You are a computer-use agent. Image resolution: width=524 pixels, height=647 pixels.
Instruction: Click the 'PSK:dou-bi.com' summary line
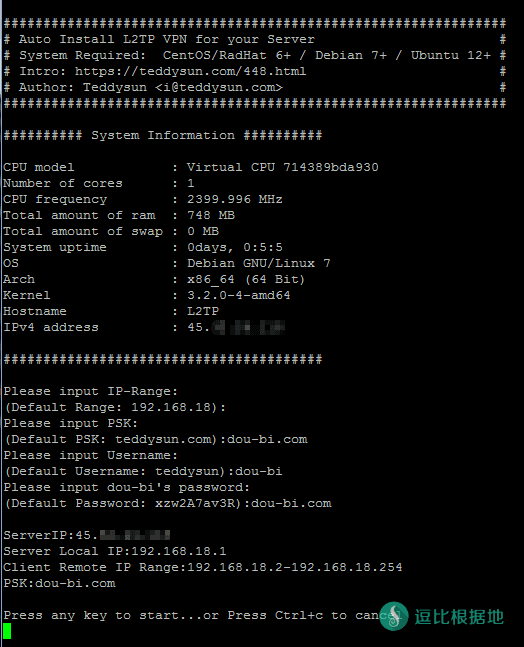pos(59,583)
